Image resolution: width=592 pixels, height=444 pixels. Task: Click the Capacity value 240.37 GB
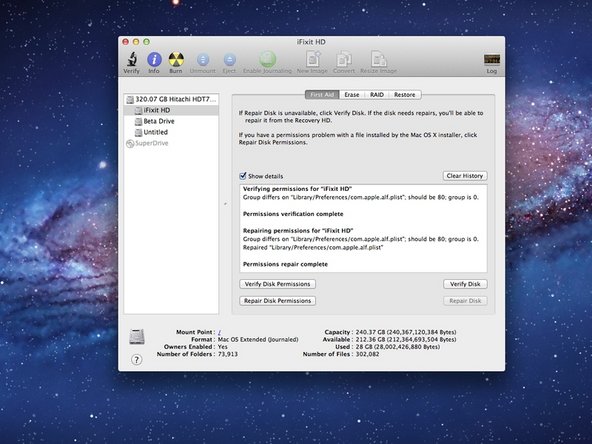click(x=406, y=332)
